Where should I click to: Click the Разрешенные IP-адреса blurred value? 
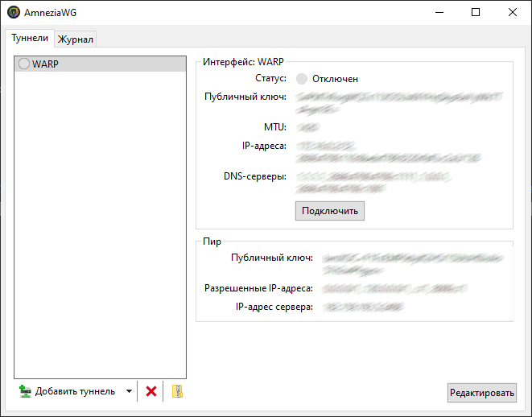coord(394,289)
